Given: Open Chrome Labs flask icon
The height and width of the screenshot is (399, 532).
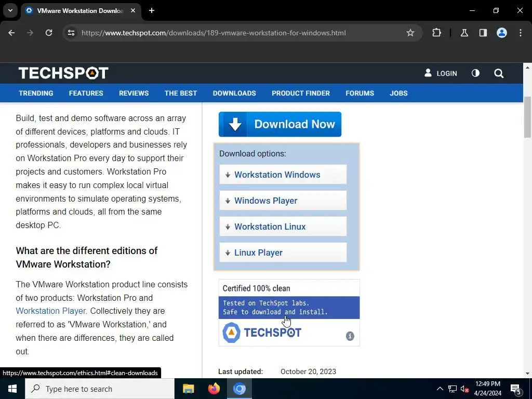Looking at the screenshot, I should pos(464,33).
